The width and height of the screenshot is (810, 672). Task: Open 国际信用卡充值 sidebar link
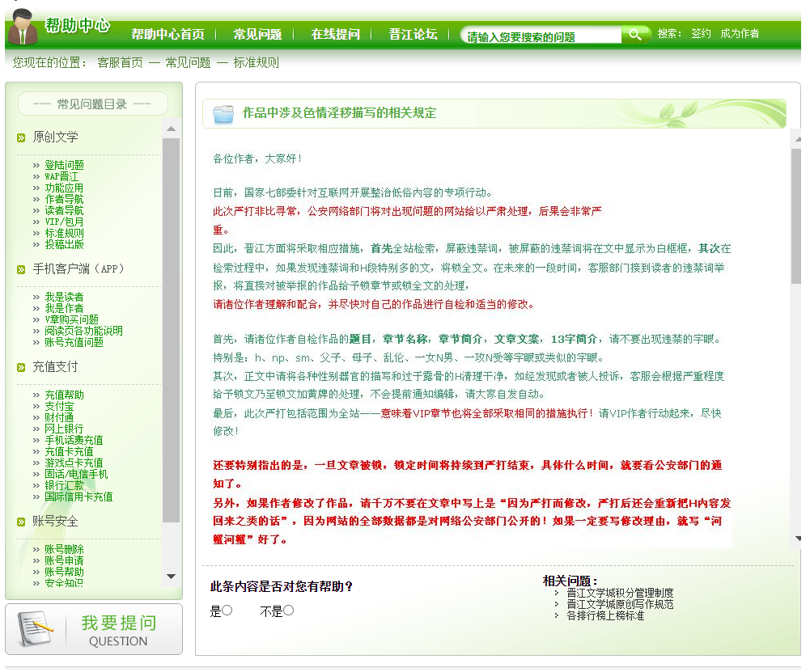[78, 497]
